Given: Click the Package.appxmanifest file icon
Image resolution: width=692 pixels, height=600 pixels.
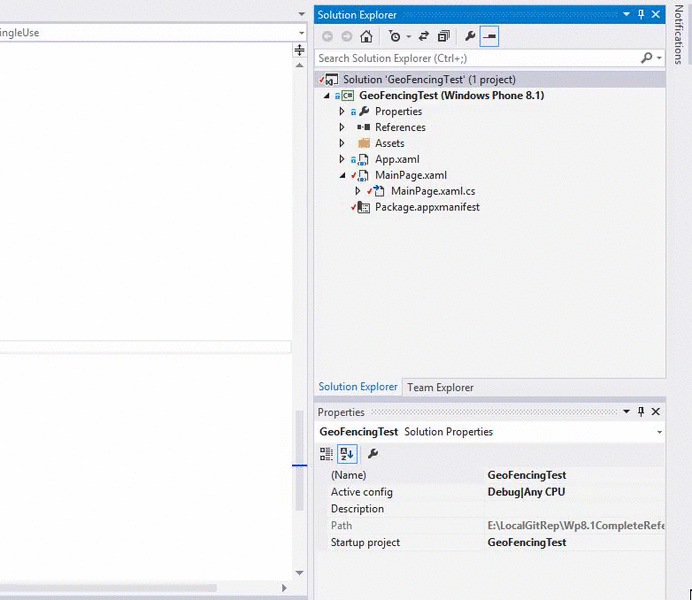Looking at the screenshot, I should tap(364, 207).
